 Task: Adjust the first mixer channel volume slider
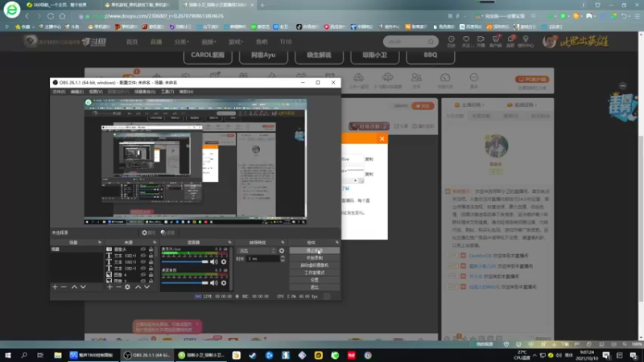(x=185, y=262)
